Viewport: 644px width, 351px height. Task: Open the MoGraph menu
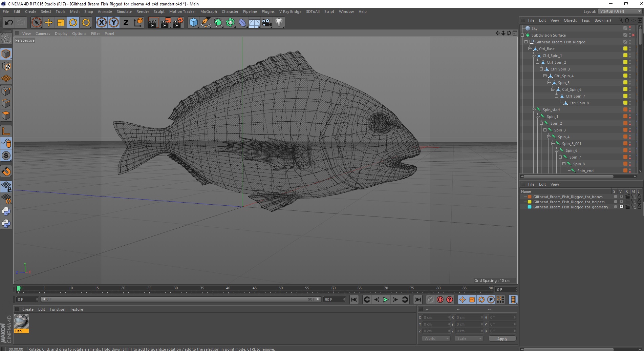(x=208, y=12)
